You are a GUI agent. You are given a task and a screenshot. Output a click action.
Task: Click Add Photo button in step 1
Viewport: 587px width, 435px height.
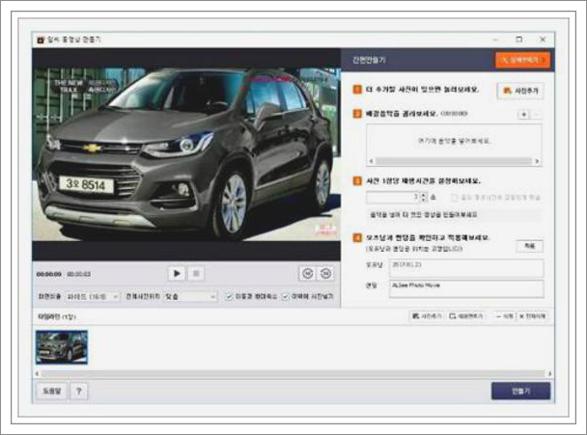(520, 91)
